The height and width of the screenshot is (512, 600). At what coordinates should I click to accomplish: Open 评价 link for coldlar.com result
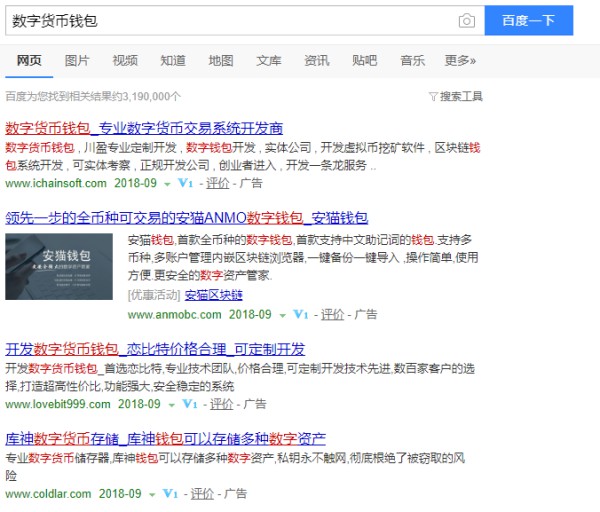point(202,494)
